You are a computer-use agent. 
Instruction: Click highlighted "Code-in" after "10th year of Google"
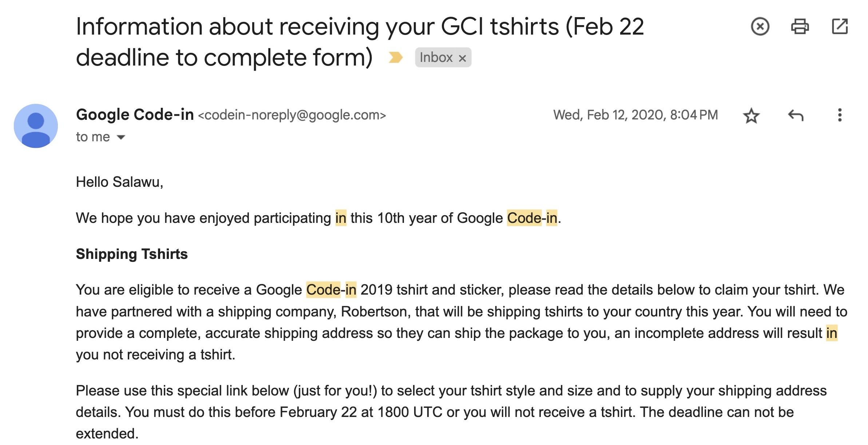pos(532,218)
